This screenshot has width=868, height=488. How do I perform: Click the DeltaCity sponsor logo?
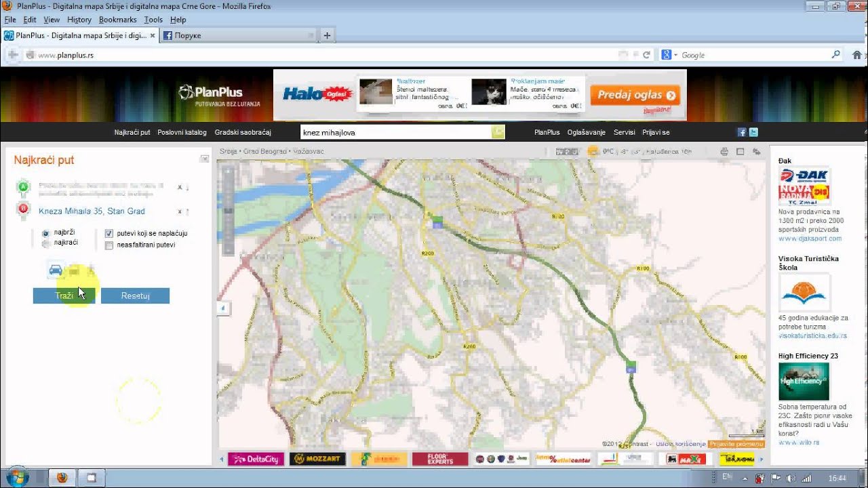[x=255, y=459]
